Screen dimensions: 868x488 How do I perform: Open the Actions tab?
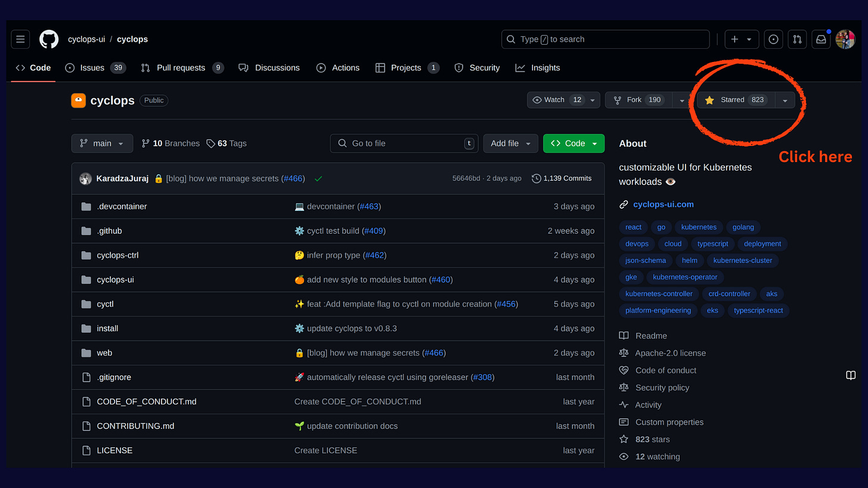(338, 68)
